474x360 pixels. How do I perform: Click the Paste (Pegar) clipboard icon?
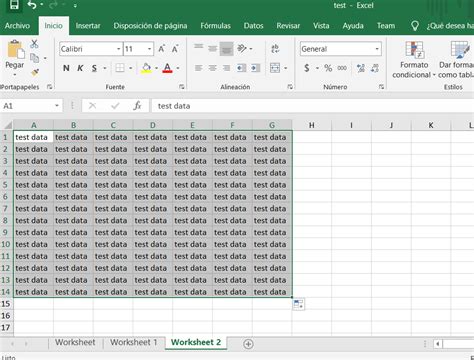click(15, 49)
